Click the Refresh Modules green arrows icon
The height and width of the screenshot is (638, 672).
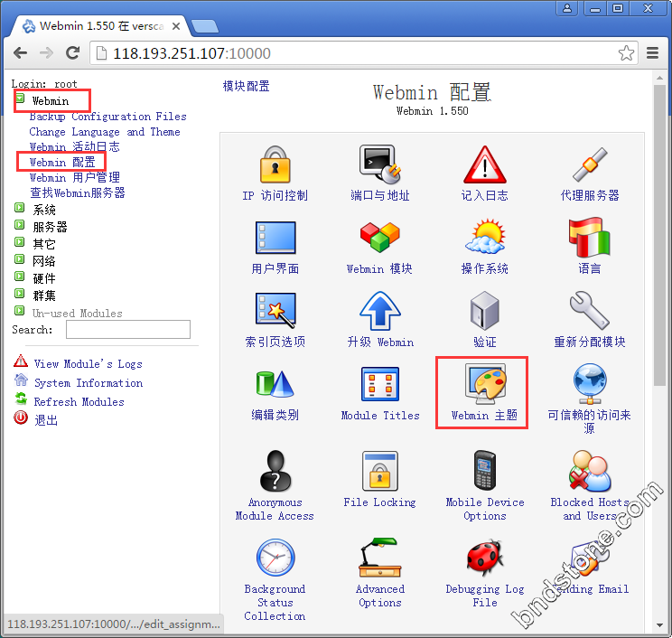tap(21, 399)
